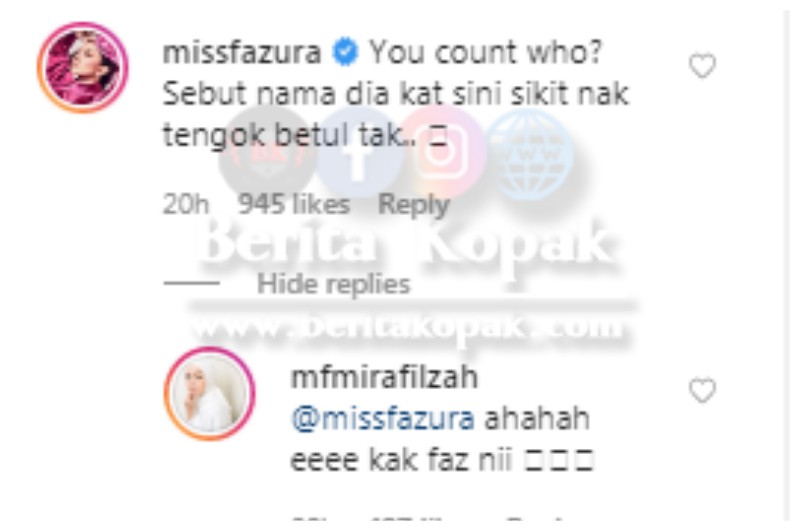Like mfmirafilzah's reply with the heart icon
The image size is (800, 531).
pyautogui.click(x=703, y=391)
